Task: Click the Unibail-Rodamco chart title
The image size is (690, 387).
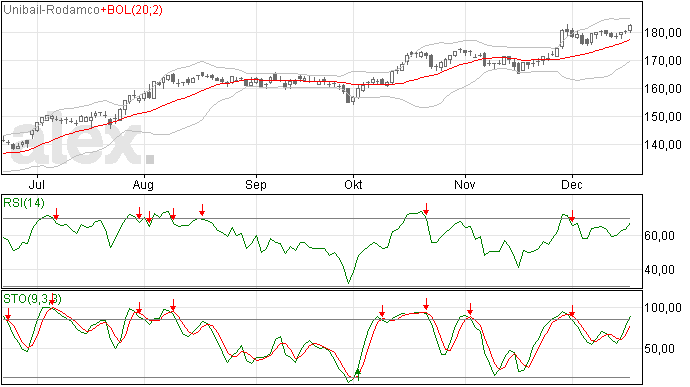Action: point(51,10)
